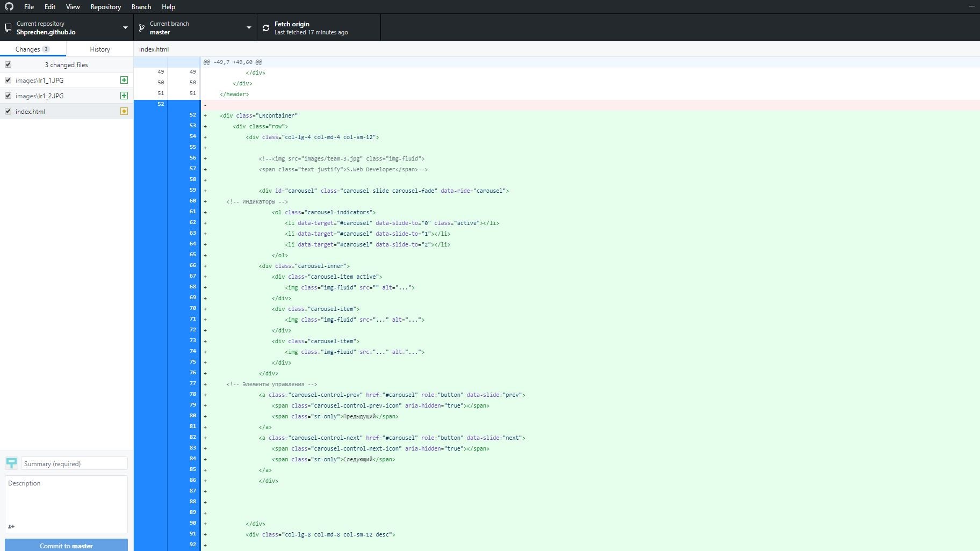Screen dimensions: 980x551
Task: Click the add co-authors icon
Action: [11, 526]
